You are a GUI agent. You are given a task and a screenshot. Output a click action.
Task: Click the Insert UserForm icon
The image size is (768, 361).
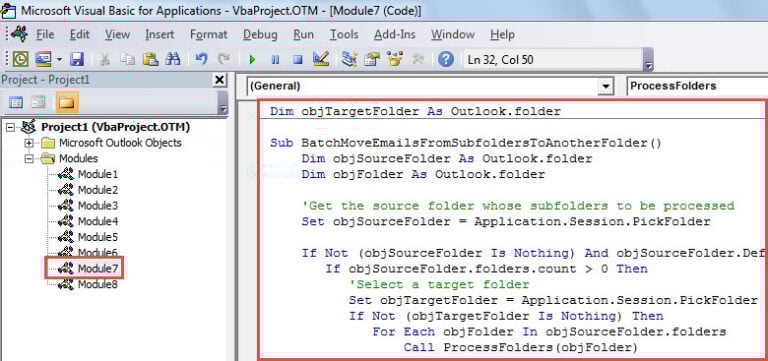coord(44,59)
